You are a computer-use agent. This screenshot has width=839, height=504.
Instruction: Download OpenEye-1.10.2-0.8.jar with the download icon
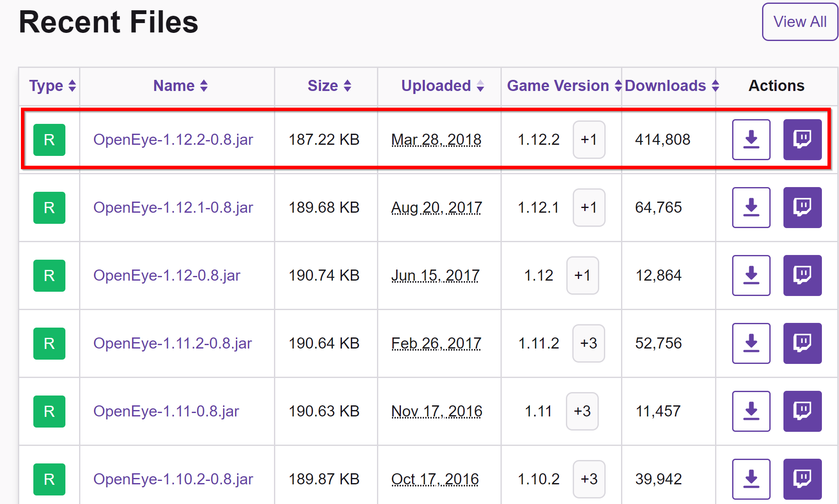(x=751, y=479)
